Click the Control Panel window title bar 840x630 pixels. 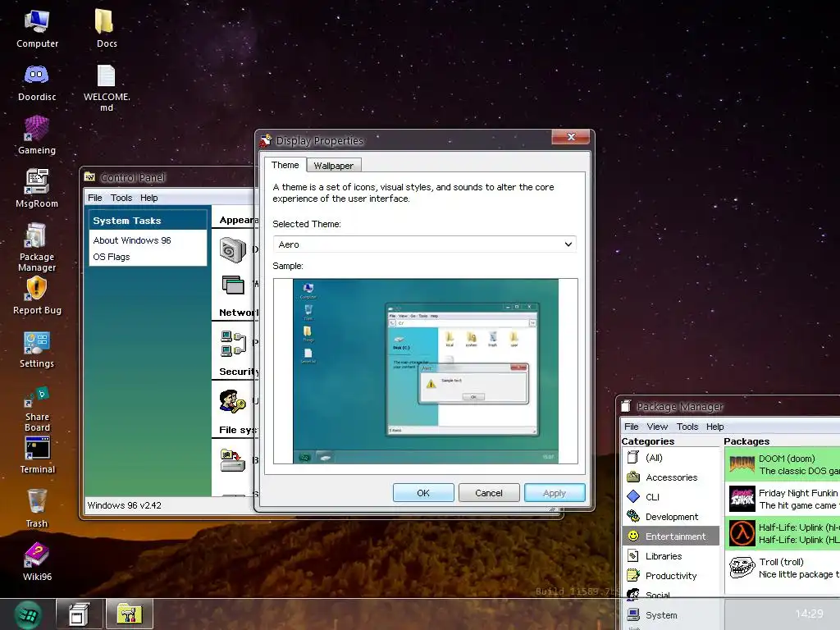pos(167,177)
